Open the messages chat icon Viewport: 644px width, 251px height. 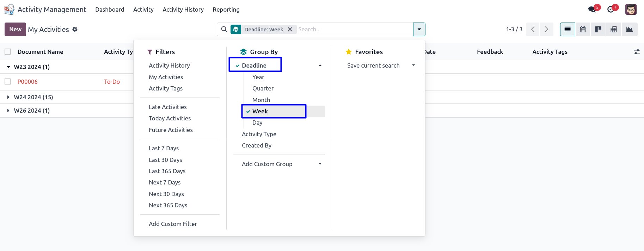(592, 10)
